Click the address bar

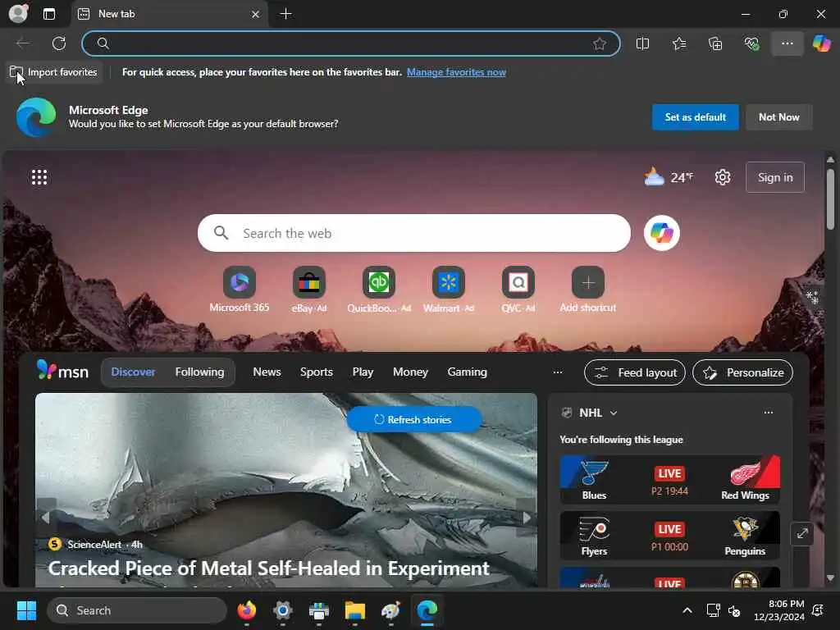tap(351, 43)
